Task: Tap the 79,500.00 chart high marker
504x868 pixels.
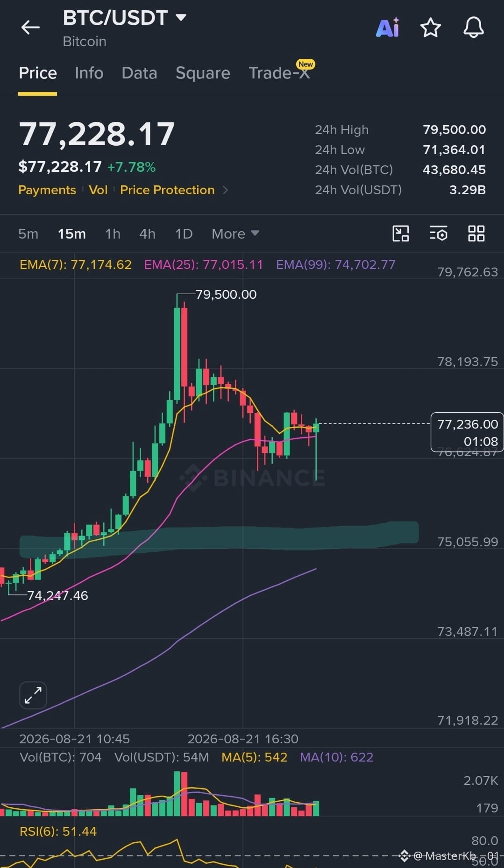Action: (226, 295)
